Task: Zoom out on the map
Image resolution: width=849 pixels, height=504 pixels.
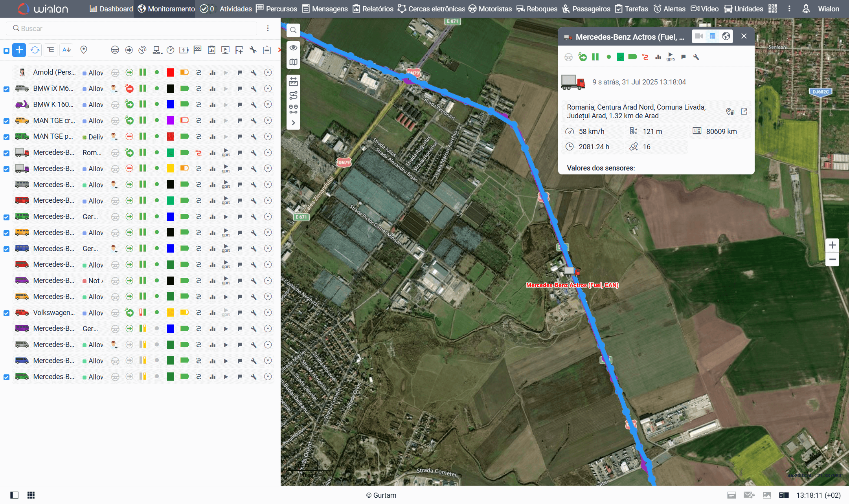Action: click(832, 259)
